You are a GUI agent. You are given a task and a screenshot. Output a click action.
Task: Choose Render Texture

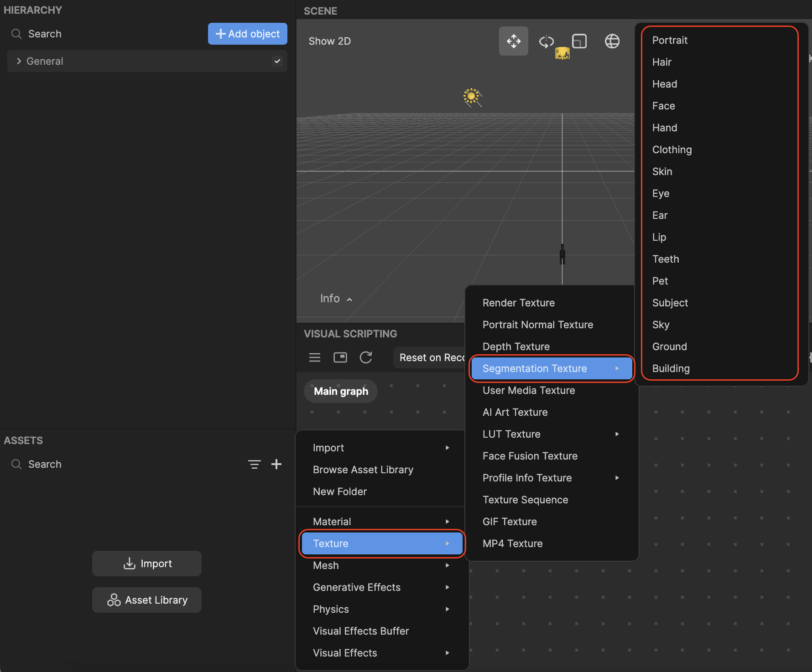[552, 303]
